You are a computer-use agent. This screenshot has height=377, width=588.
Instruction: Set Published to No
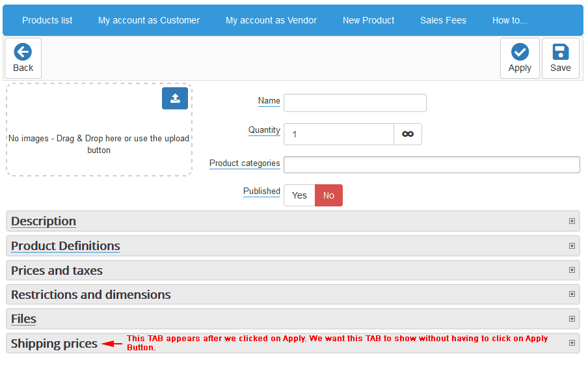pyautogui.click(x=328, y=195)
